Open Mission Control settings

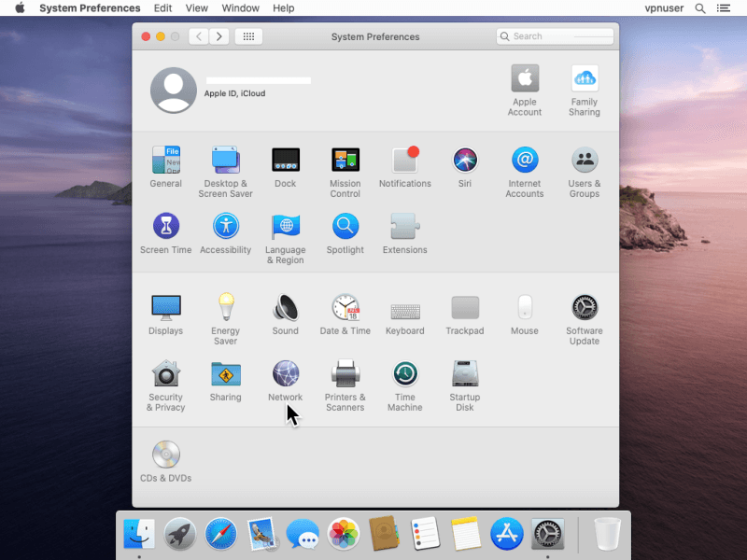[345, 161]
